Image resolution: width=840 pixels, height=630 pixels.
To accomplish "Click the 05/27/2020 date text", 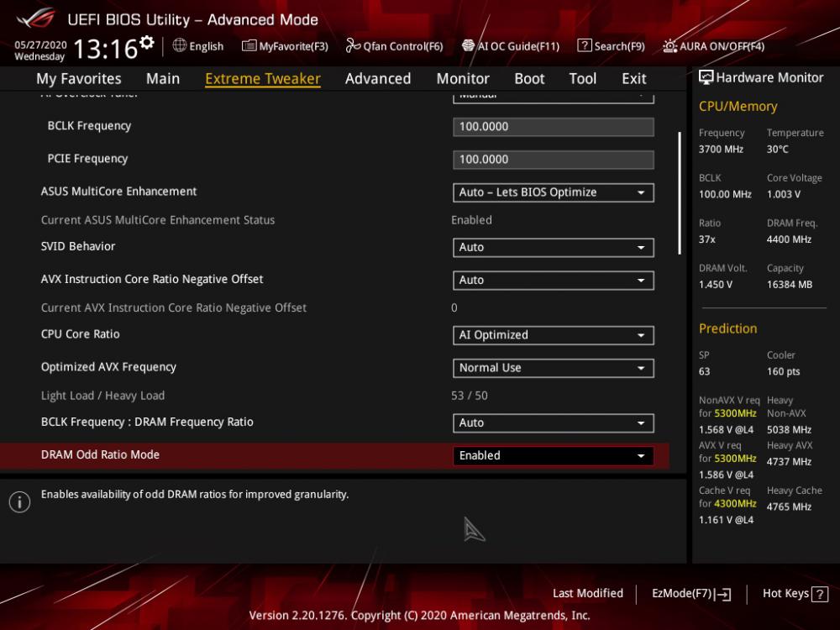I will click(40, 45).
